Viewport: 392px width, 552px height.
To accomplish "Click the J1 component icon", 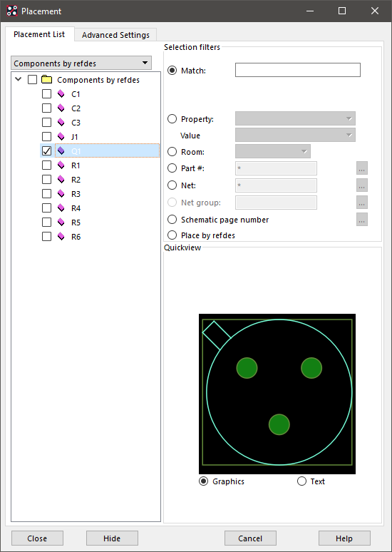I will [61, 137].
